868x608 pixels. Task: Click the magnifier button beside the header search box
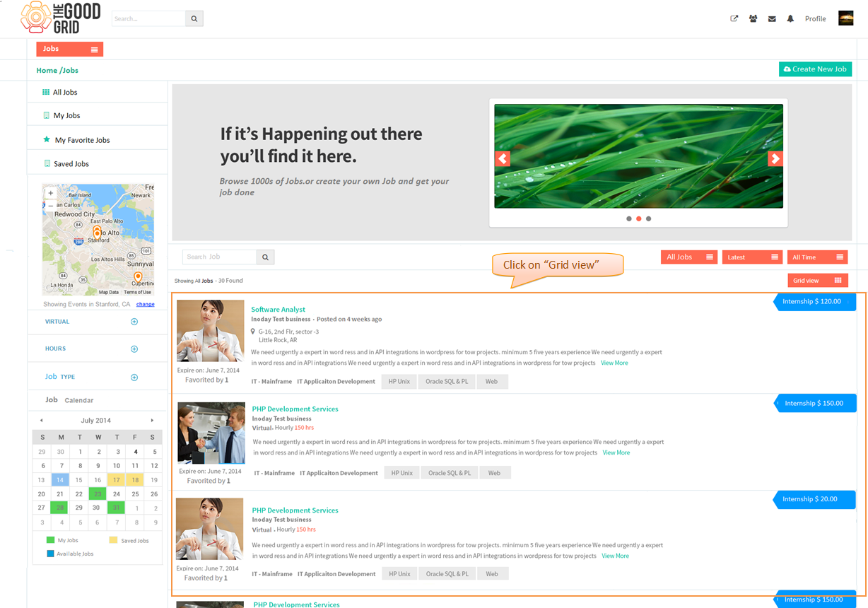pyautogui.click(x=194, y=18)
